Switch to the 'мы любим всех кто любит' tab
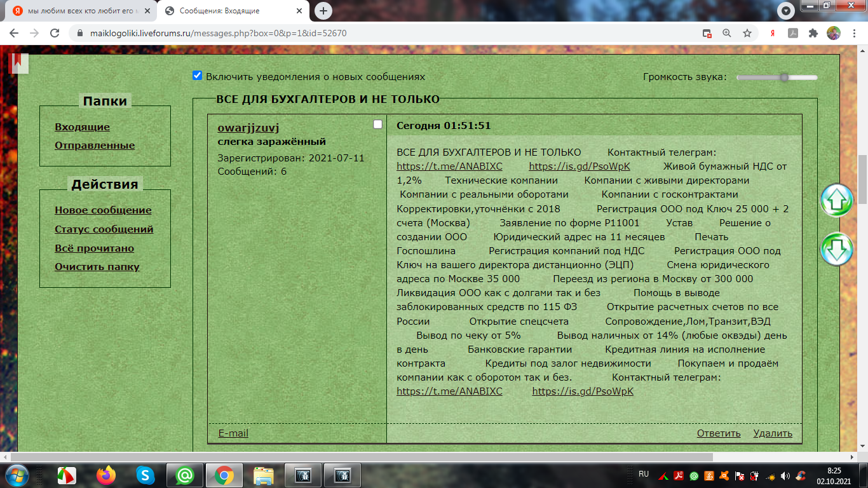The height and width of the screenshot is (488, 868). [80, 11]
